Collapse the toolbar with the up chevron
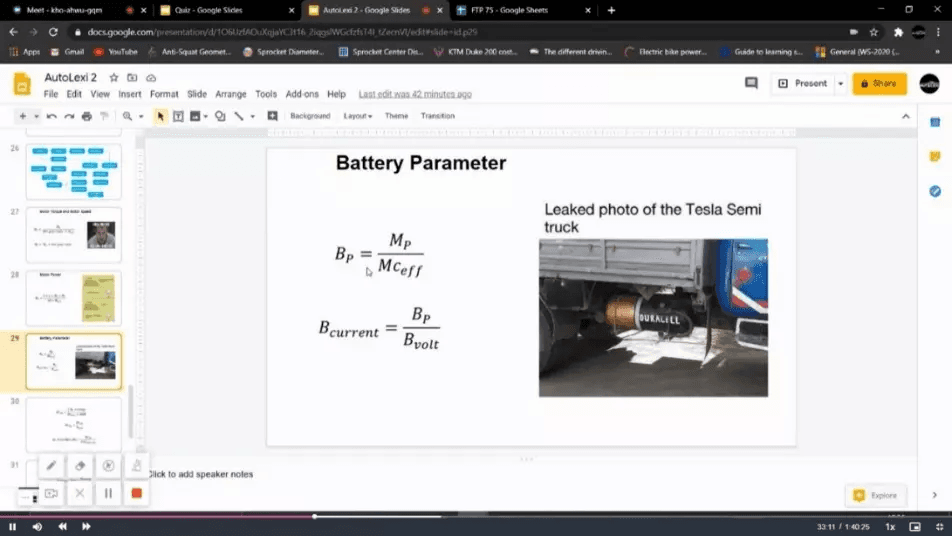This screenshot has height=536, width=952. point(906,116)
